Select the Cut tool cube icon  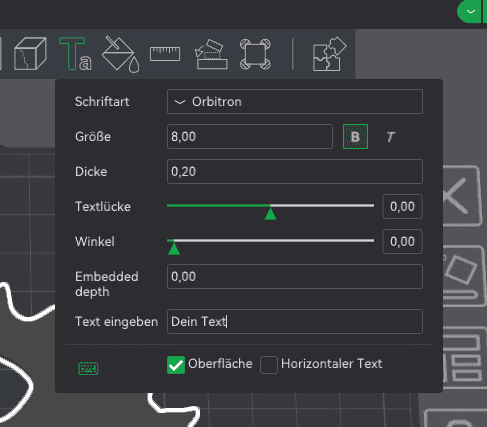click(x=30, y=54)
